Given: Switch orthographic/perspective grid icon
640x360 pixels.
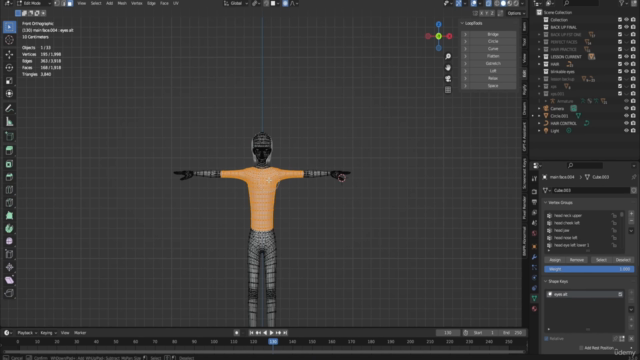Looking at the screenshot, I should (x=448, y=90).
